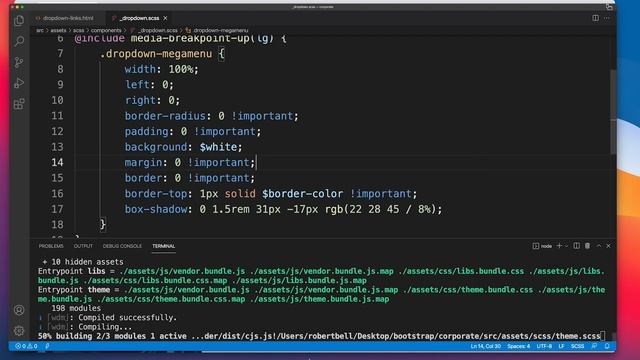Click the editor vertical scrollbar
Image resolution: width=640 pixels, height=360 pixels.
pos(613,112)
